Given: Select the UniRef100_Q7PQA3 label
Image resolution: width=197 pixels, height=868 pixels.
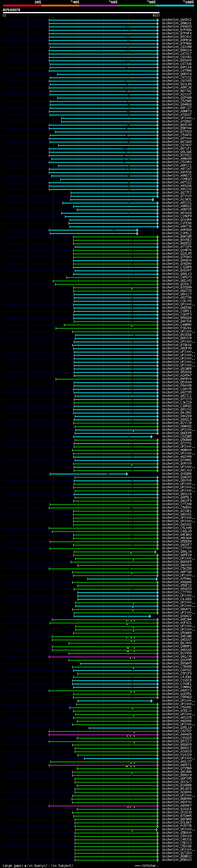Looking at the screenshot, I should [x=177, y=257].
